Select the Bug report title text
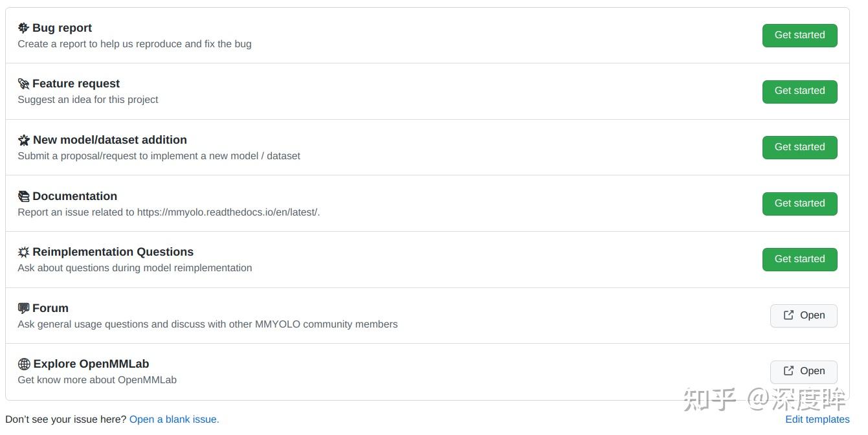This screenshot has height=435, width=868. coord(62,28)
